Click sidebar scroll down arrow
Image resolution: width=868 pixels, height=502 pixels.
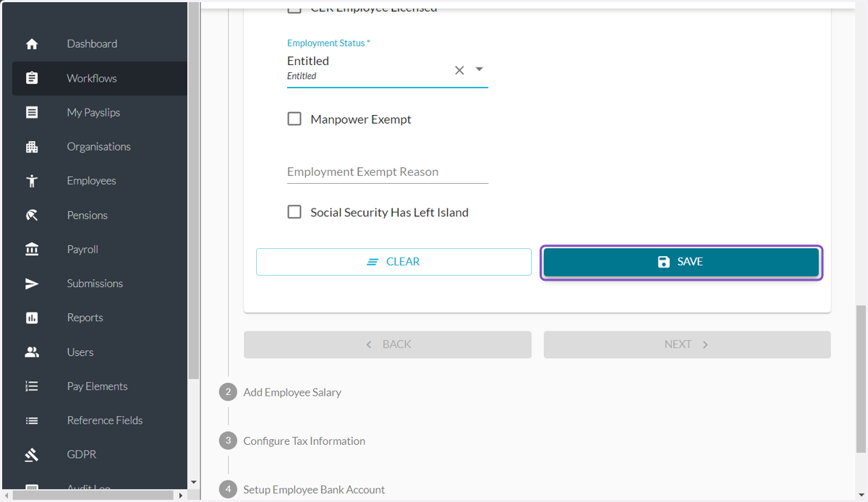[x=193, y=482]
